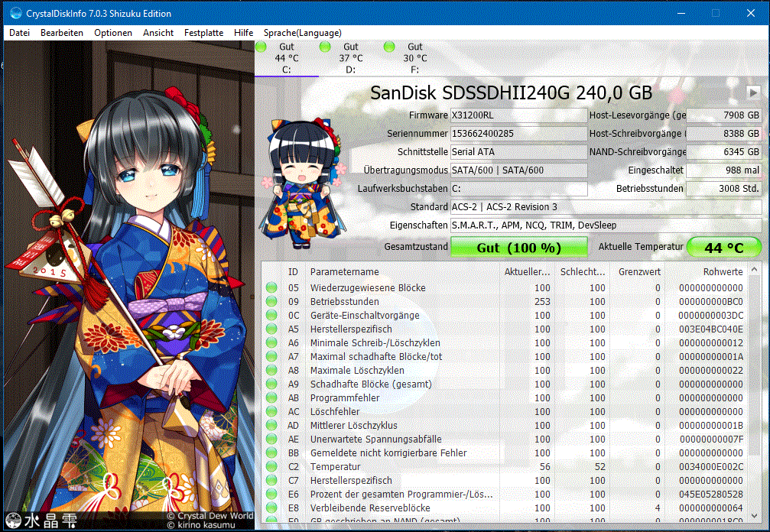
Task: Click the Parametername column header
Action: point(401,272)
